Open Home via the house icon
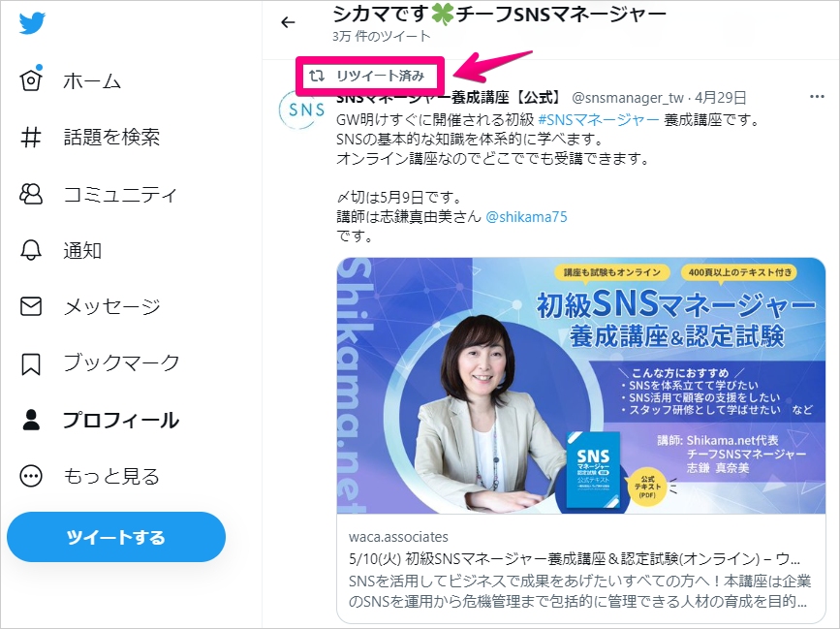Screen dimensions: 840x629 tap(31, 79)
